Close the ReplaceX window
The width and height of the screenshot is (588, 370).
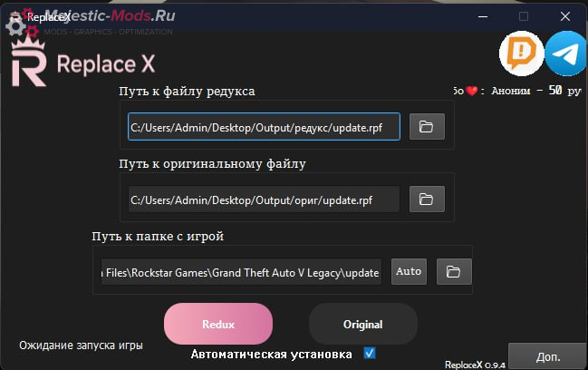click(x=565, y=16)
